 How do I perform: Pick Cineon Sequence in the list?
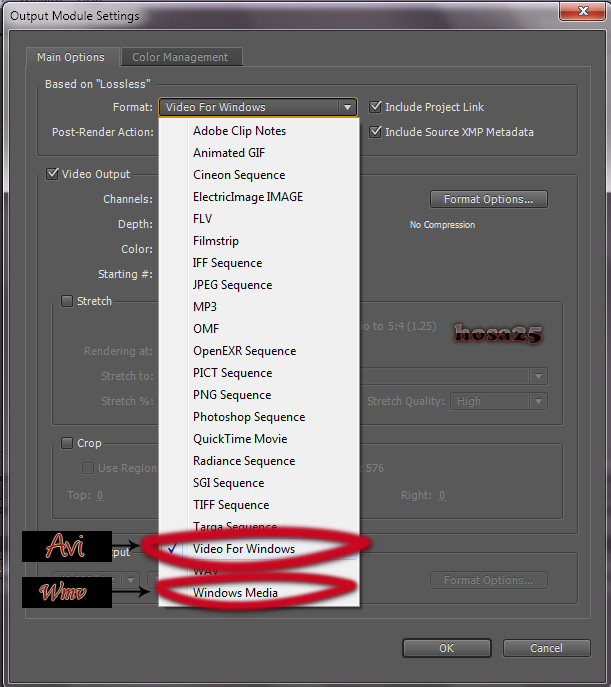259,175
